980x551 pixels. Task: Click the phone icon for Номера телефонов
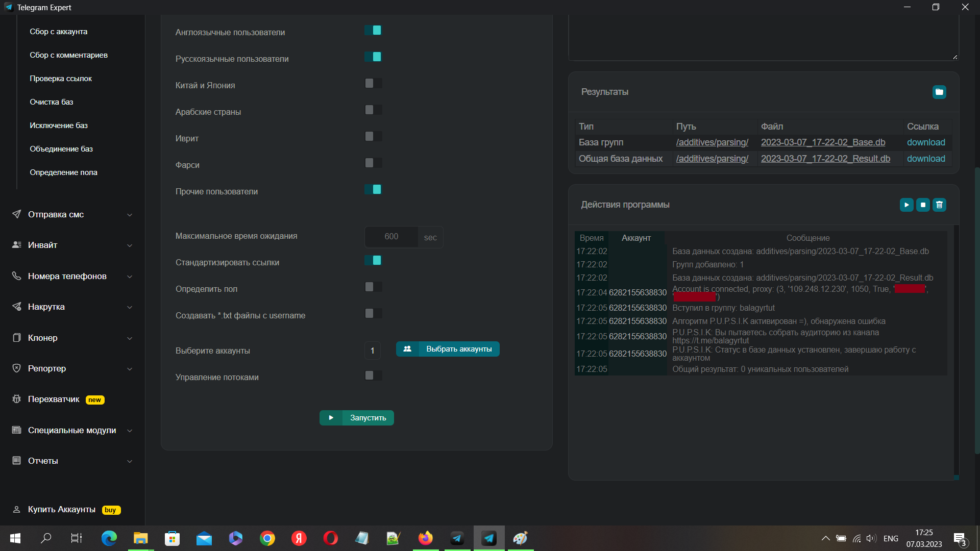[x=16, y=276]
